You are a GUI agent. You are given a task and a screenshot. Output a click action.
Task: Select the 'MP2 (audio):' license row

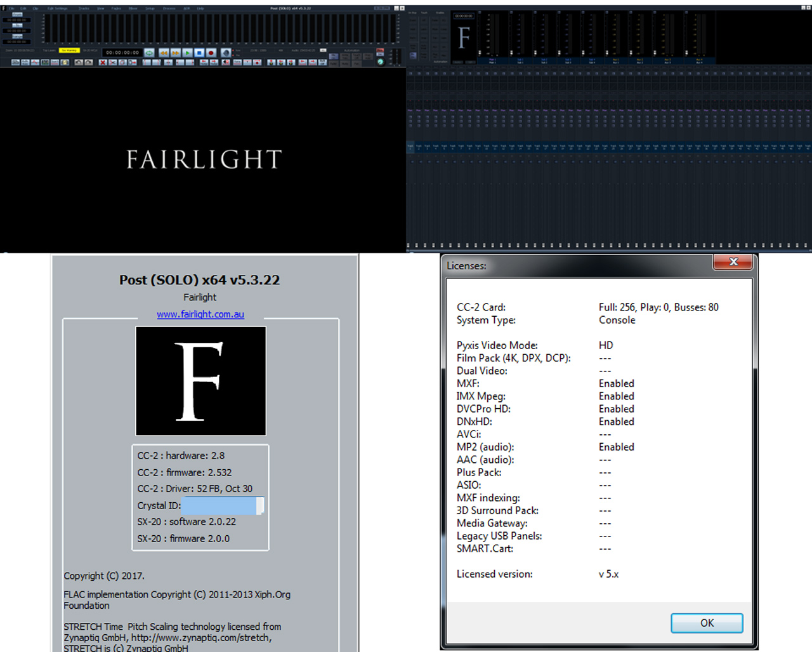pos(546,447)
